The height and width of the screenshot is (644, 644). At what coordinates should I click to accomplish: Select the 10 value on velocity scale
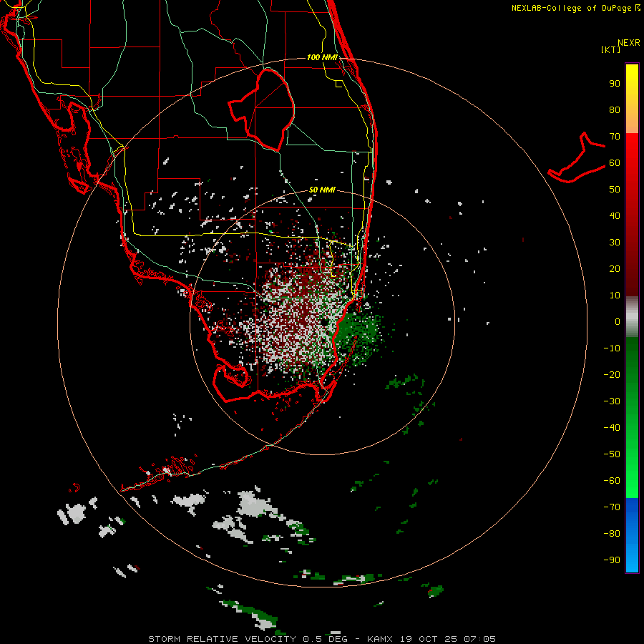pyautogui.click(x=615, y=296)
